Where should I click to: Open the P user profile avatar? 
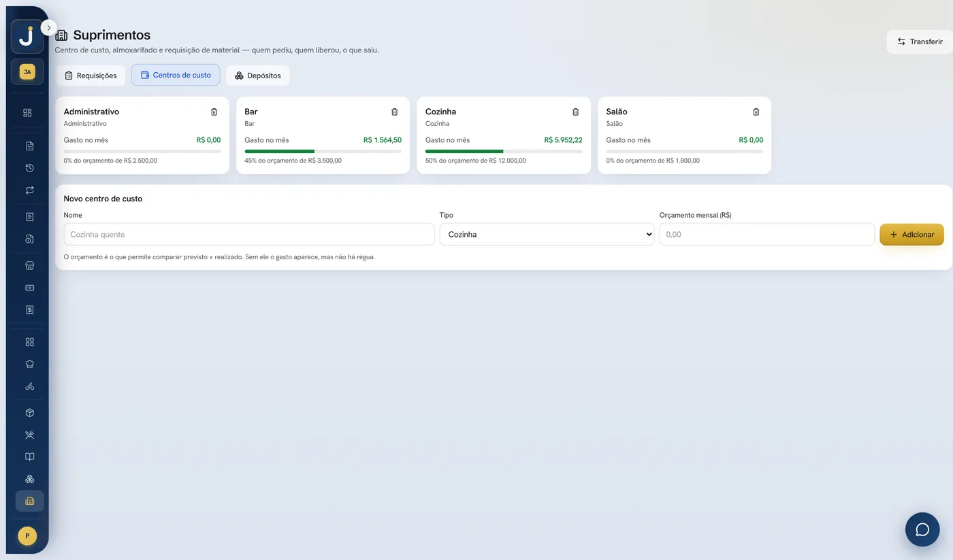click(x=27, y=536)
